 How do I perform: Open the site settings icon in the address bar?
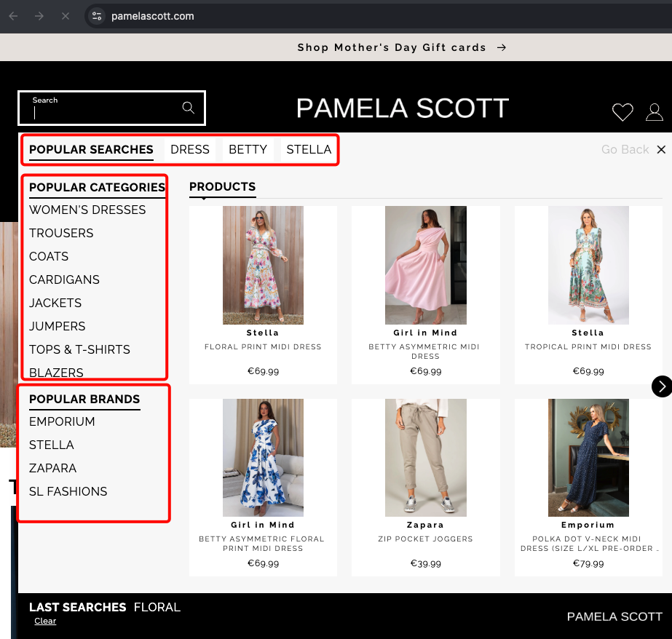pos(97,15)
